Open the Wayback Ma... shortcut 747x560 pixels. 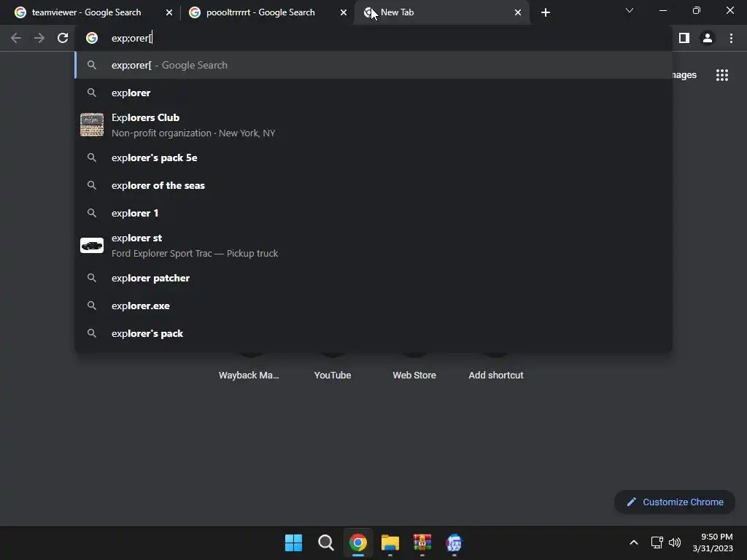pos(249,375)
